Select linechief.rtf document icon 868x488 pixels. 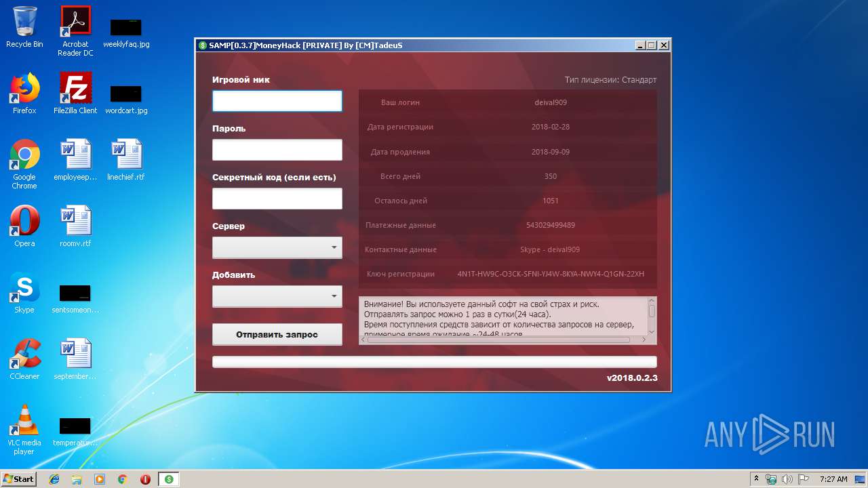click(x=126, y=160)
